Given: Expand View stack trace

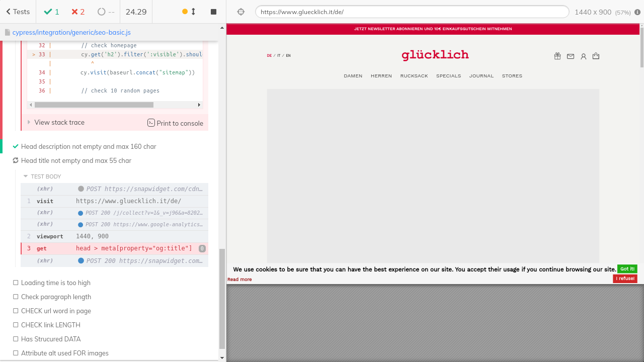Looking at the screenshot, I should pos(59,123).
